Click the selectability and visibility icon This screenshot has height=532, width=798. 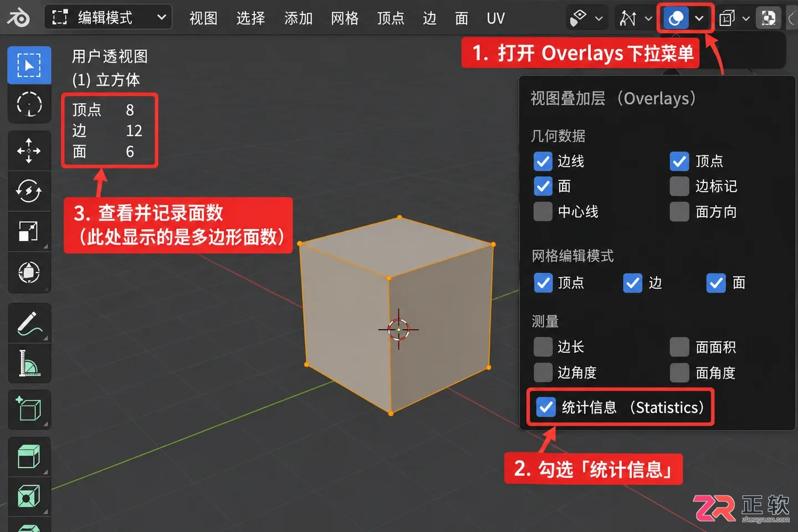click(578, 18)
